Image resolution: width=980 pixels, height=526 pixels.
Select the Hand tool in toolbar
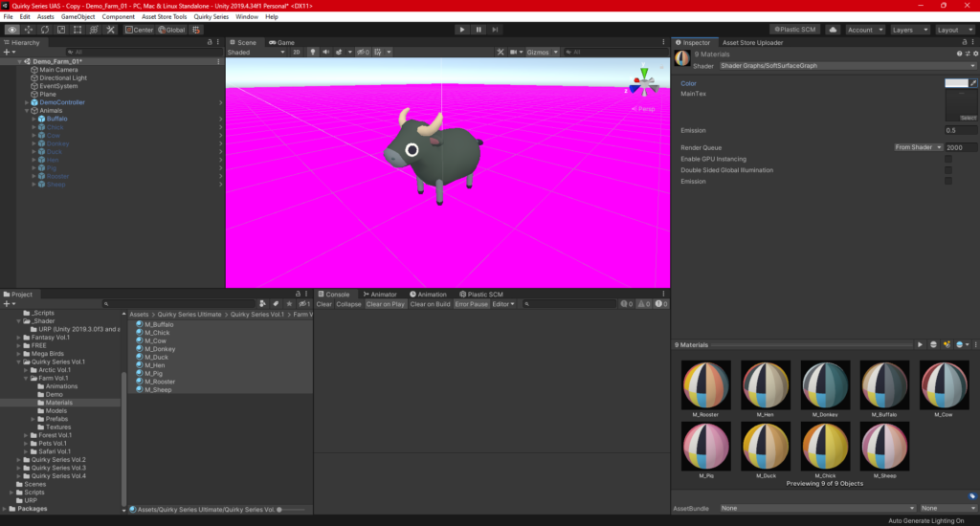[11, 30]
